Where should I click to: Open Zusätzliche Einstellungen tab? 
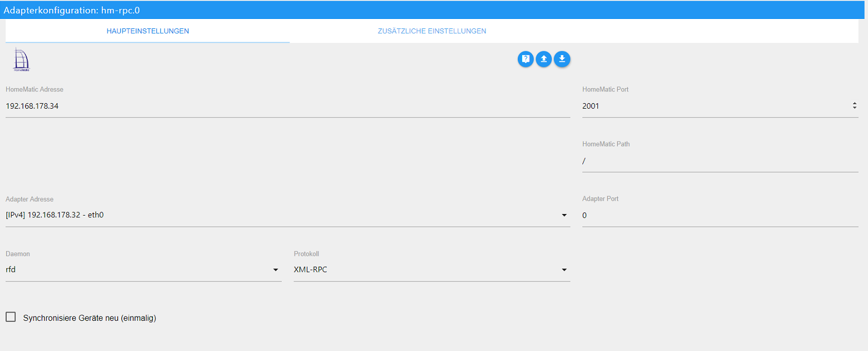point(432,31)
